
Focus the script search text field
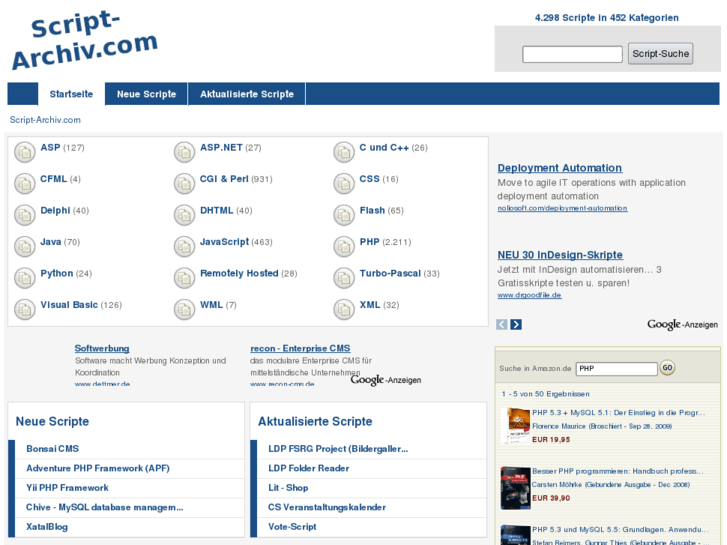(572, 54)
